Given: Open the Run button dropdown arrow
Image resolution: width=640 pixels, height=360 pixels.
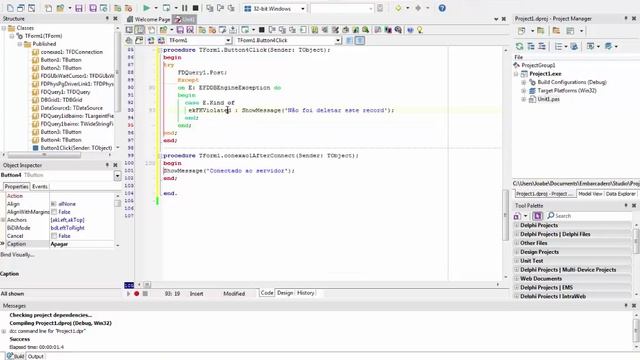Looking at the screenshot, I should [156, 8].
